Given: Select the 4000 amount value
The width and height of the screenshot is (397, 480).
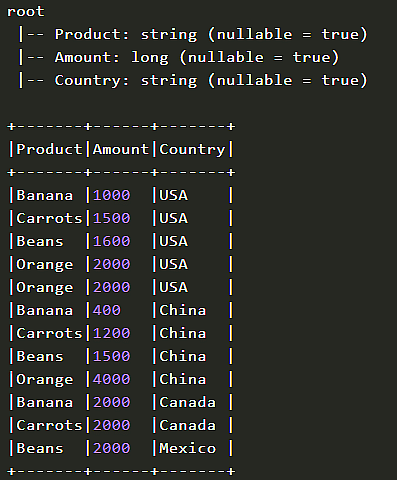Looking at the screenshot, I should coord(111,379).
